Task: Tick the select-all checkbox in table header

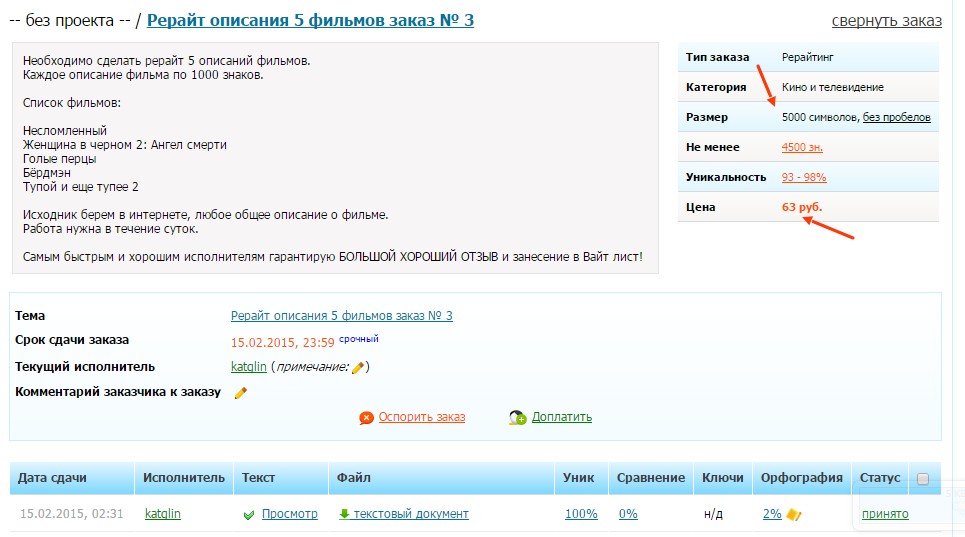Action: 923,479
